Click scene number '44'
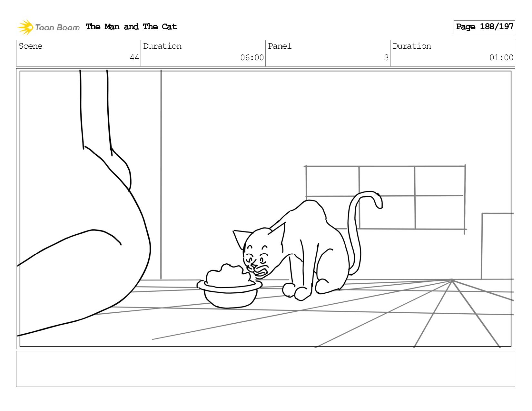Image resolution: width=532 pixels, height=411 pixels. [134, 58]
